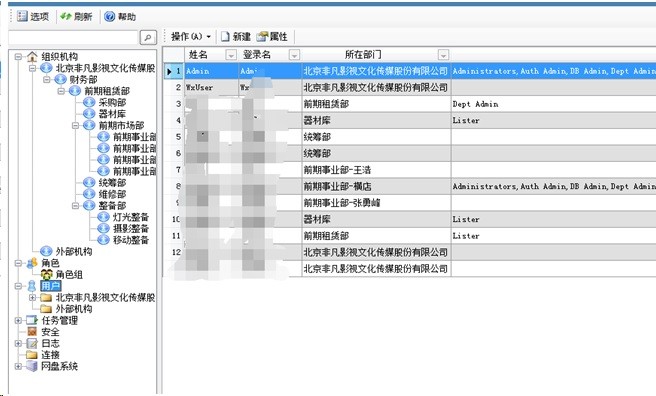This screenshot has width=656, height=396.
Task: Focus the tree search input field
Action: (x=73, y=38)
